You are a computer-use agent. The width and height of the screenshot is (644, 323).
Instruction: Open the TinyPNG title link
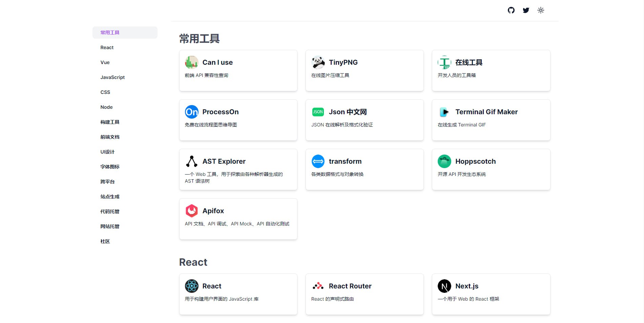point(343,62)
